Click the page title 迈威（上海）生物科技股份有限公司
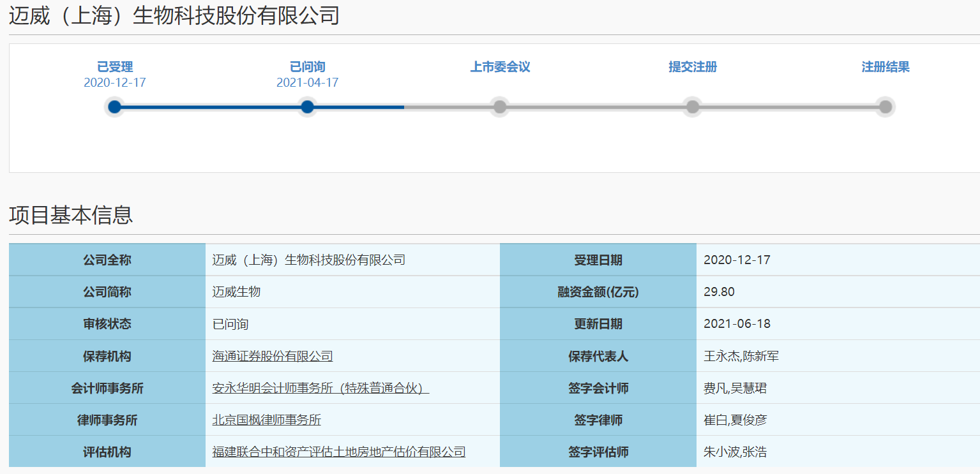The image size is (980, 474). [174, 16]
